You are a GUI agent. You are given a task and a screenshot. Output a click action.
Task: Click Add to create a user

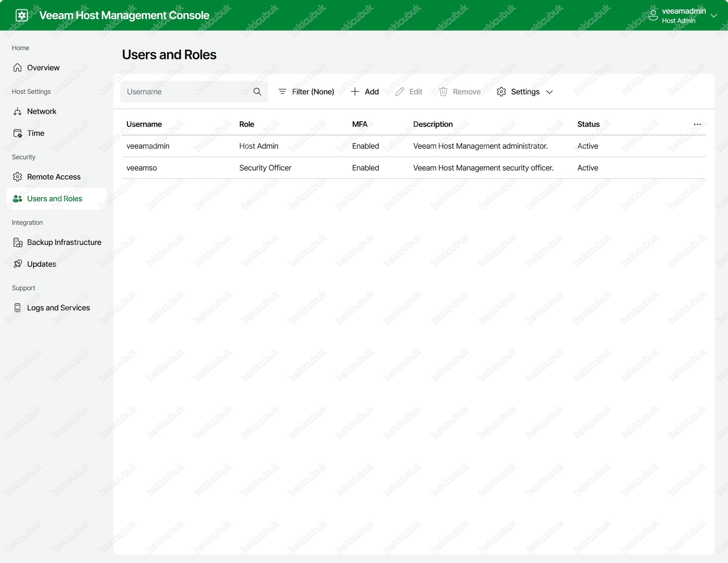point(365,92)
